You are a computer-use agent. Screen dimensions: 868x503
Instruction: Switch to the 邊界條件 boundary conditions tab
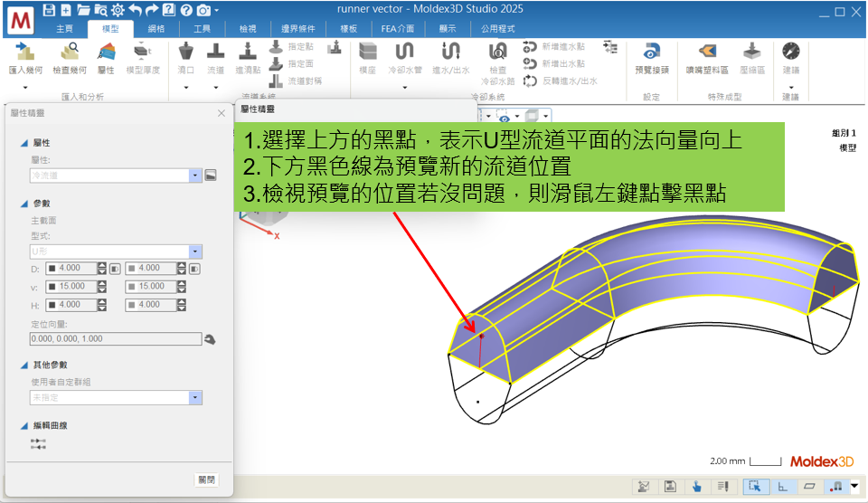pos(297,29)
